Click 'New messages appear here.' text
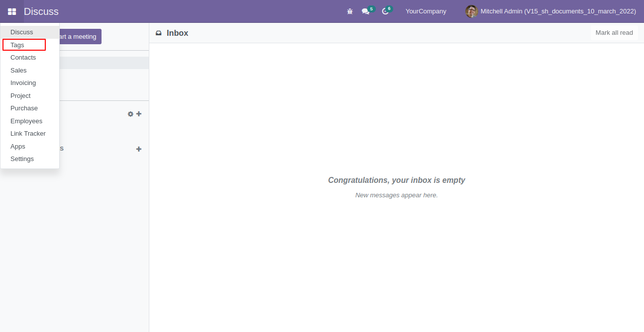This screenshot has width=644, height=332. click(397, 195)
